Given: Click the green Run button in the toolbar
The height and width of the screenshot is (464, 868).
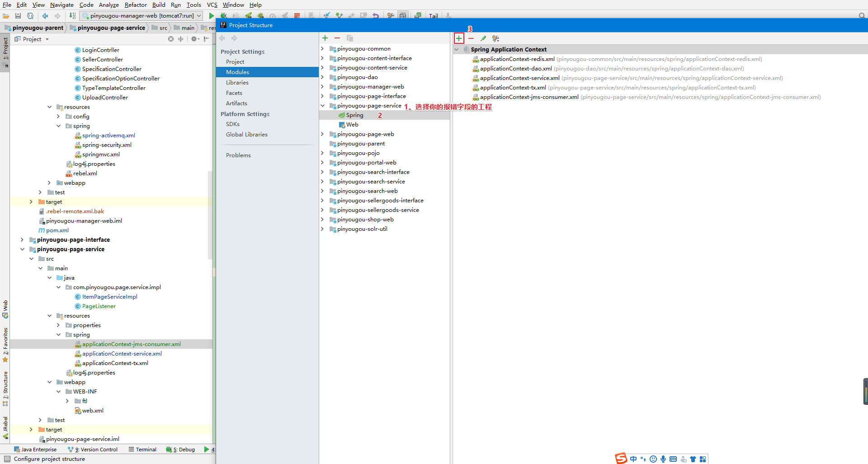Looking at the screenshot, I should [211, 16].
